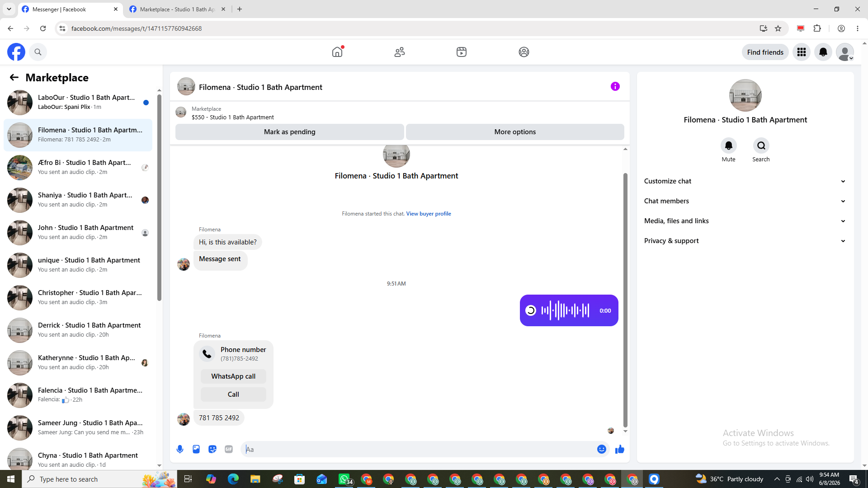
Task: Open the Facebook search icon
Action: click(x=38, y=52)
